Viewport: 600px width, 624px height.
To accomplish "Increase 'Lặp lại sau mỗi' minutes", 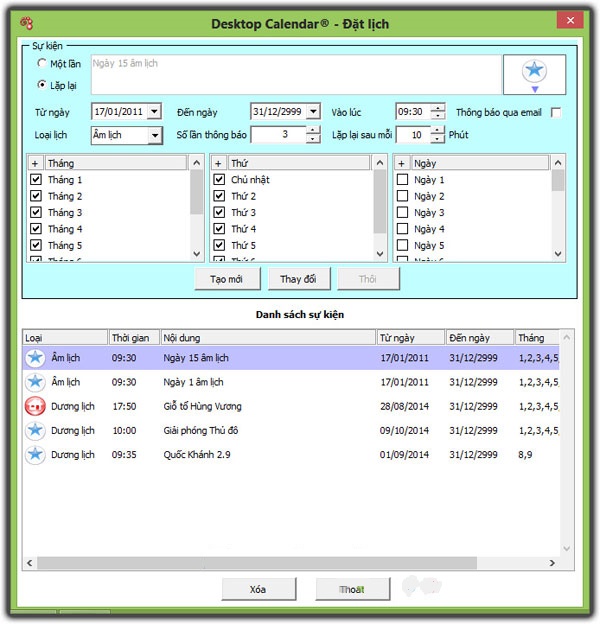I will (x=437, y=131).
